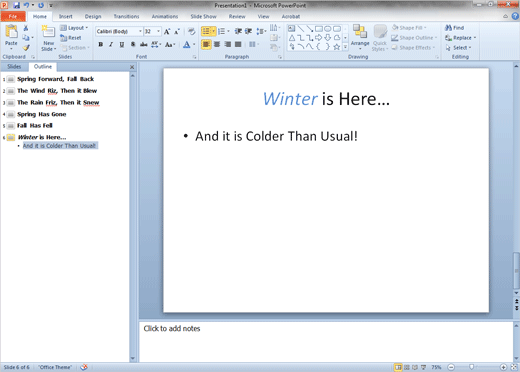Click slide 6 icon in the outline
Image resolution: width=520 pixels, height=372 pixels.
click(11, 137)
